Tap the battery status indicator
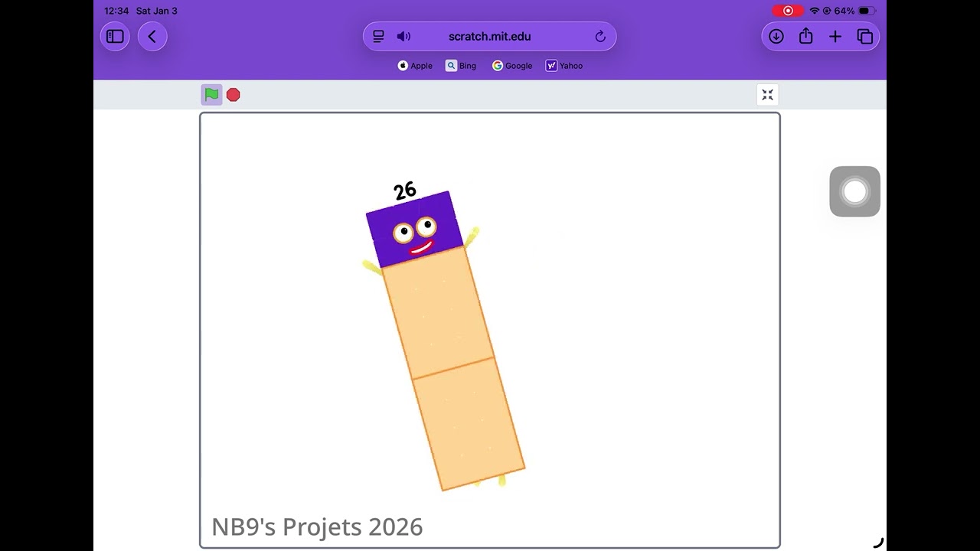Screen dimensions: 980x551 pyautogui.click(x=866, y=11)
